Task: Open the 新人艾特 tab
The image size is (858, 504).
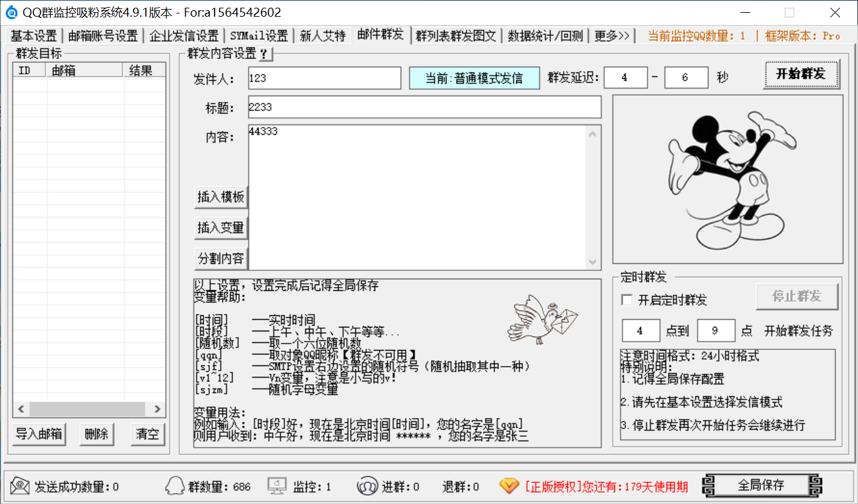Action: point(323,36)
